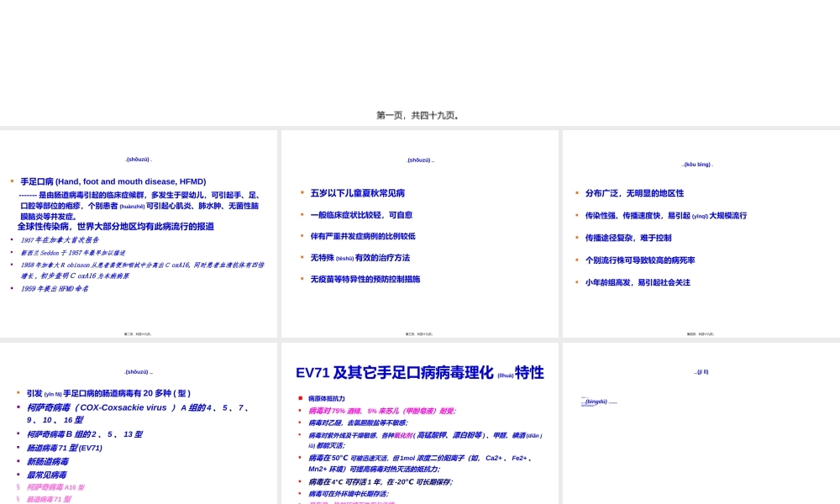This screenshot has width=840, height=504.
Task: Select the first slide about 手足口病 (HFMD)
Action: point(139,233)
